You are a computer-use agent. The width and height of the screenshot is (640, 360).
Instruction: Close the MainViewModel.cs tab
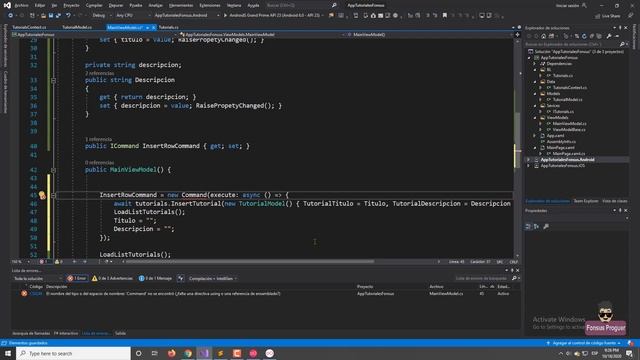point(153,27)
